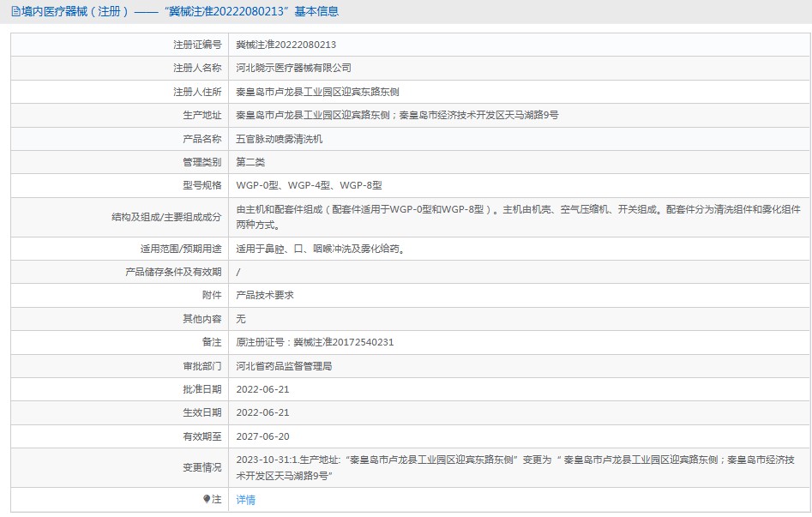This screenshot has width=812, height=517.
Task: Select the 注册人住所 address value
Action: 317,92
